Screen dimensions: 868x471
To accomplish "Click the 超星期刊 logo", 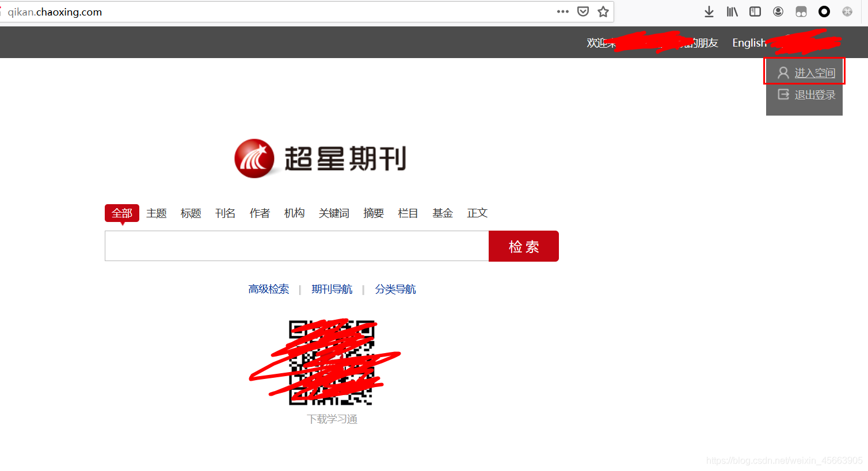I will coord(321,158).
